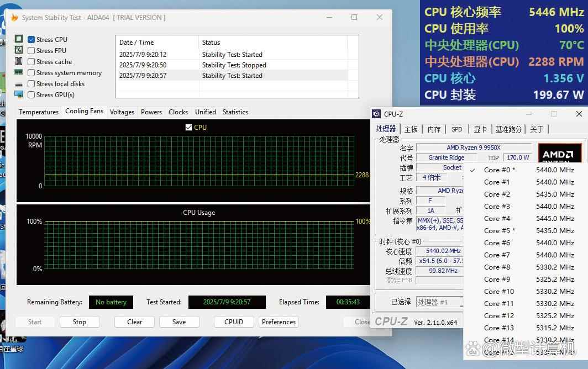Open the 显卡 tab in CPU-Z
This screenshot has height=369, width=588.
[x=480, y=129]
